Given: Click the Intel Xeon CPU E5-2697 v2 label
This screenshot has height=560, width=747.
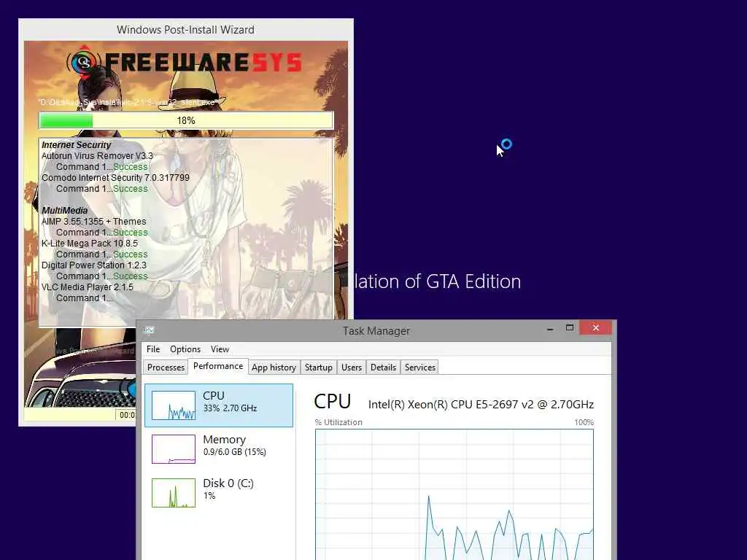Looking at the screenshot, I should (x=481, y=405).
